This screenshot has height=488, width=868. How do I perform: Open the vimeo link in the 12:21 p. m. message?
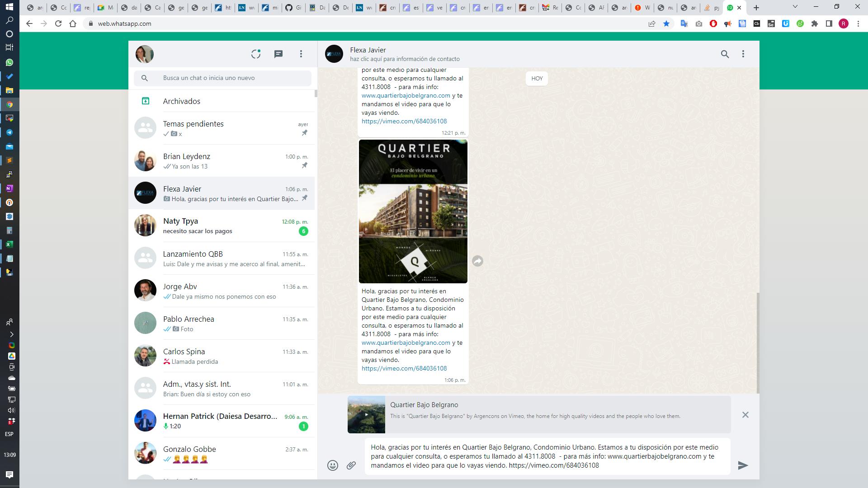(404, 121)
